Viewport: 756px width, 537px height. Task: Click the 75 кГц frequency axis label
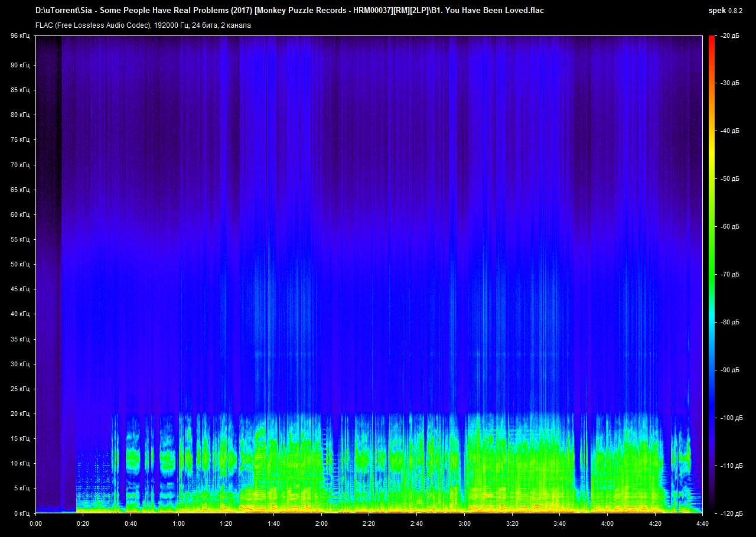[20, 140]
